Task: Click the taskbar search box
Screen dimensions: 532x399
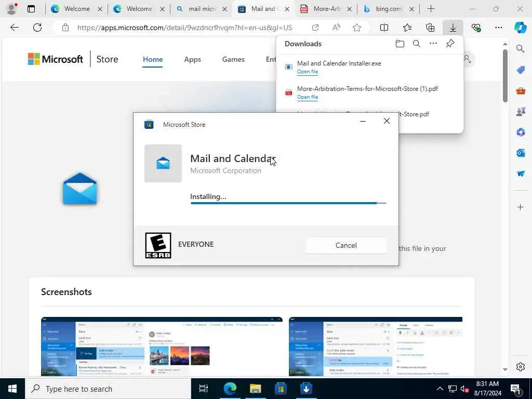Action: [x=108, y=389]
